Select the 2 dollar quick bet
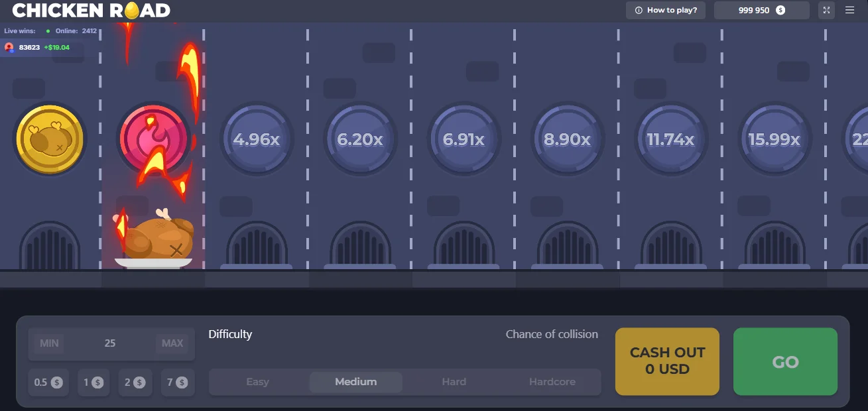The image size is (868, 411). (135, 382)
